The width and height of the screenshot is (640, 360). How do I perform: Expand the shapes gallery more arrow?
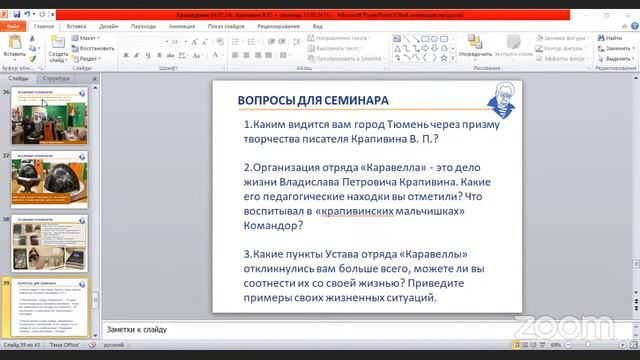(453, 58)
